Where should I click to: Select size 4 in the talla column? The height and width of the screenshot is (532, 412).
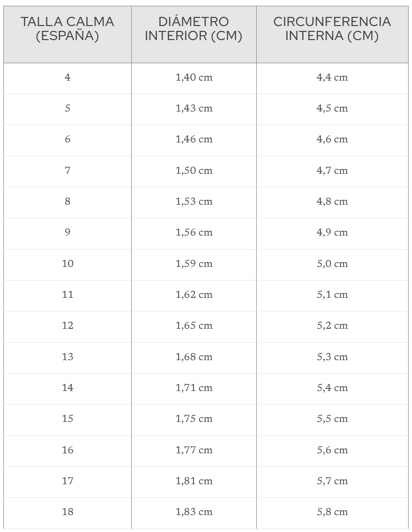click(x=68, y=77)
